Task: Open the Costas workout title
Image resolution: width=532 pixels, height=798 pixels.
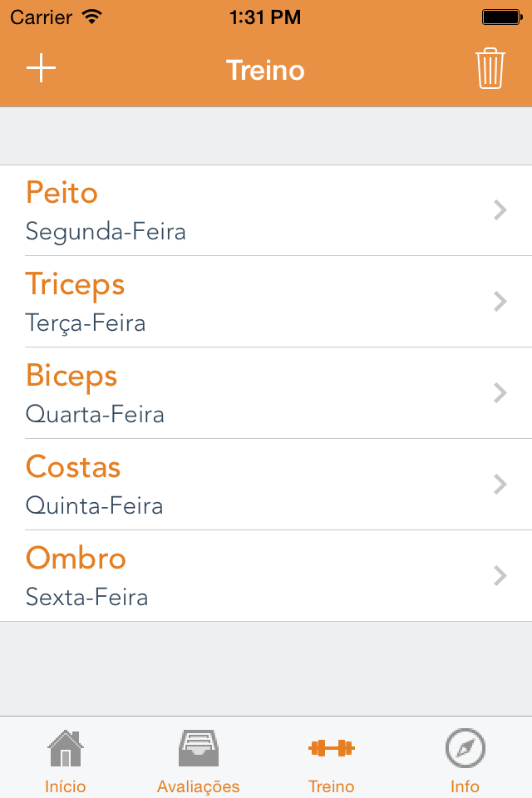Action: tap(73, 467)
